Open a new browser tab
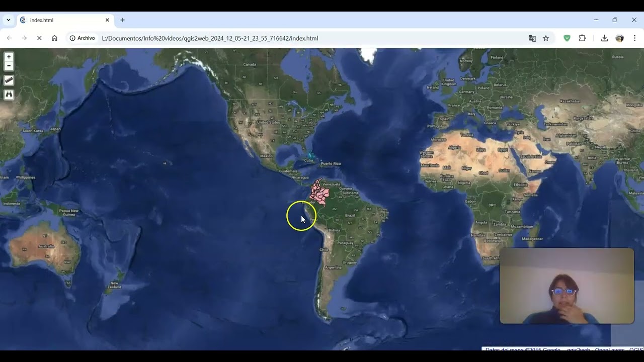Viewport: 644px width, 362px height. (122, 20)
